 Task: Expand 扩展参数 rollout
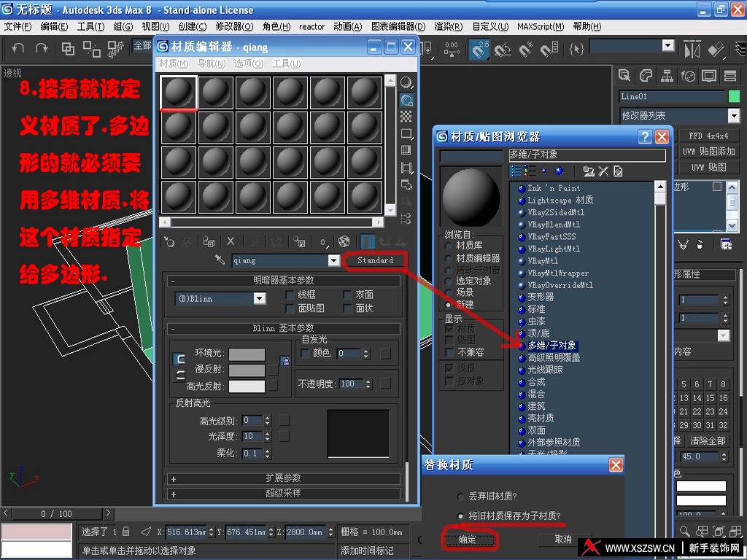[x=283, y=478]
